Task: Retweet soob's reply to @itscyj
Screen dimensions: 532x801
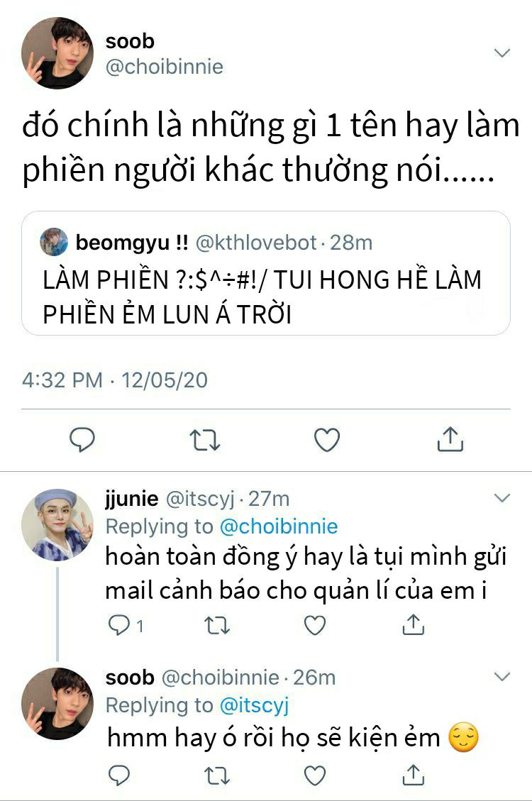Action: (x=216, y=775)
